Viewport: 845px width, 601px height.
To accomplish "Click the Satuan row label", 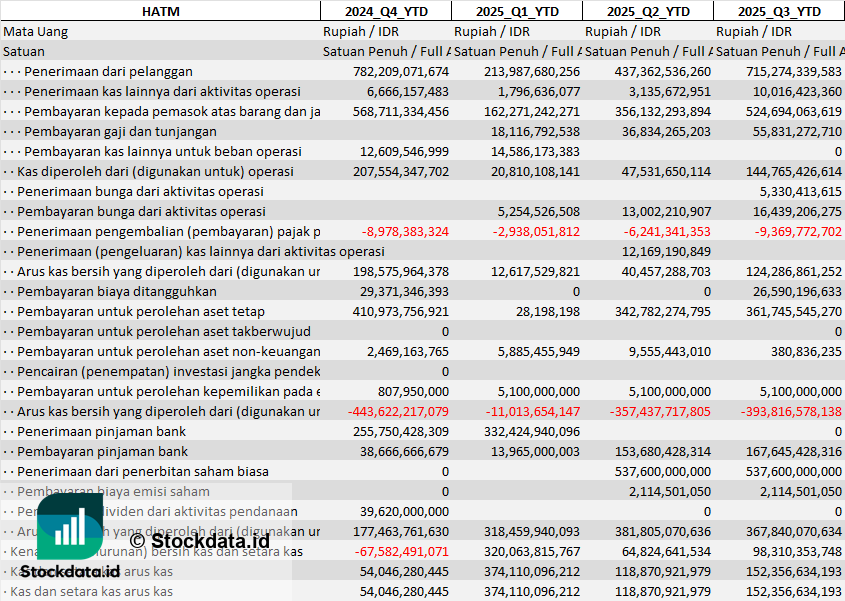I will 24,51.
